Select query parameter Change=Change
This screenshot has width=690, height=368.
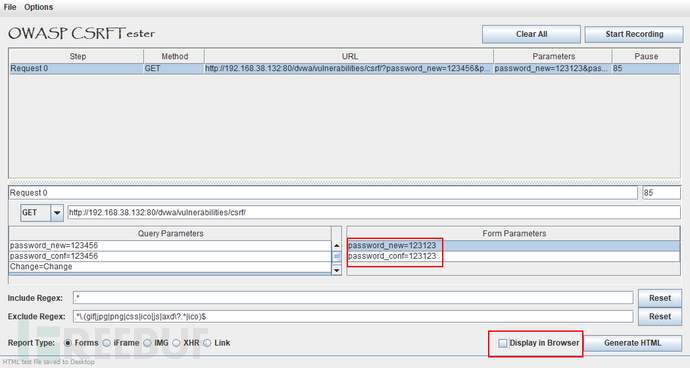coord(170,267)
